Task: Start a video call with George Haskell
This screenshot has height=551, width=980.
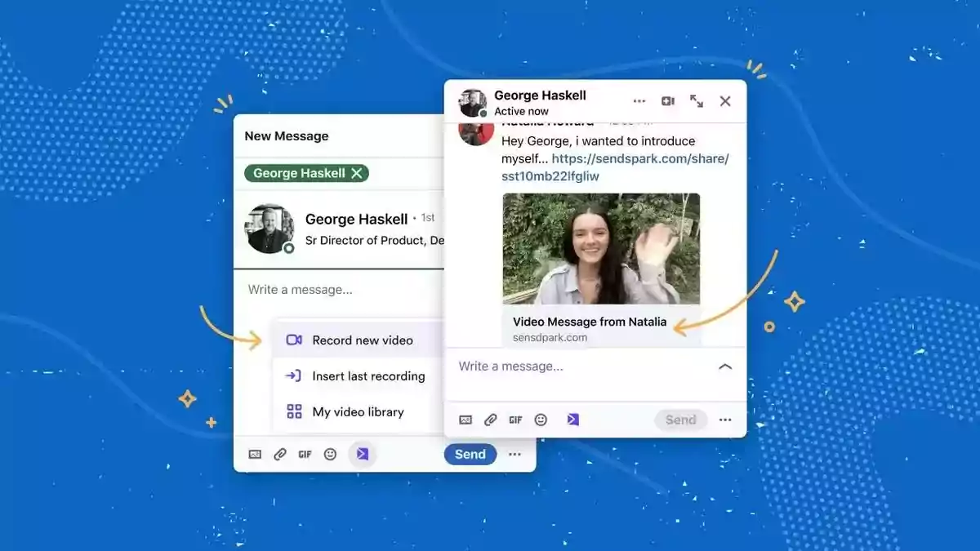Action: click(668, 101)
